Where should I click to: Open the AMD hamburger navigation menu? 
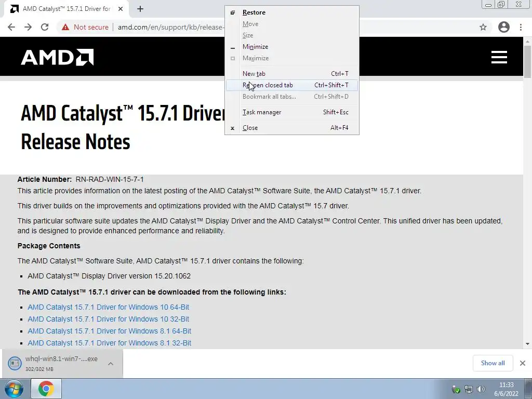point(499,57)
